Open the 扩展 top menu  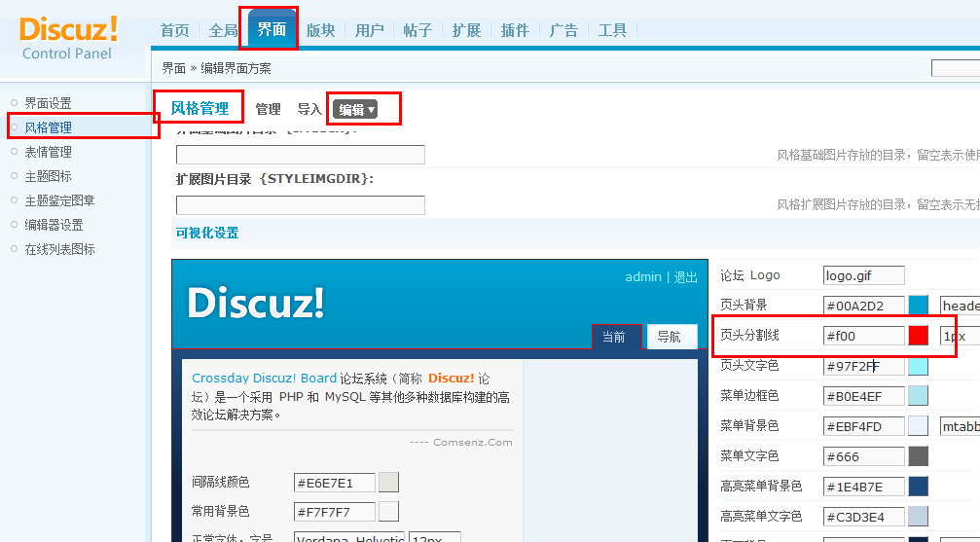(x=467, y=30)
